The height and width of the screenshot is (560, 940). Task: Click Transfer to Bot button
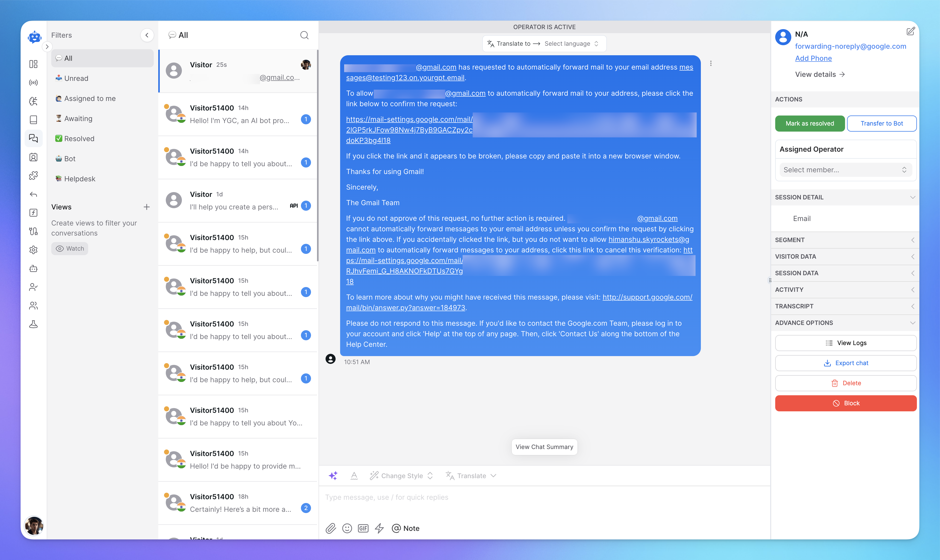click(881, 123)
